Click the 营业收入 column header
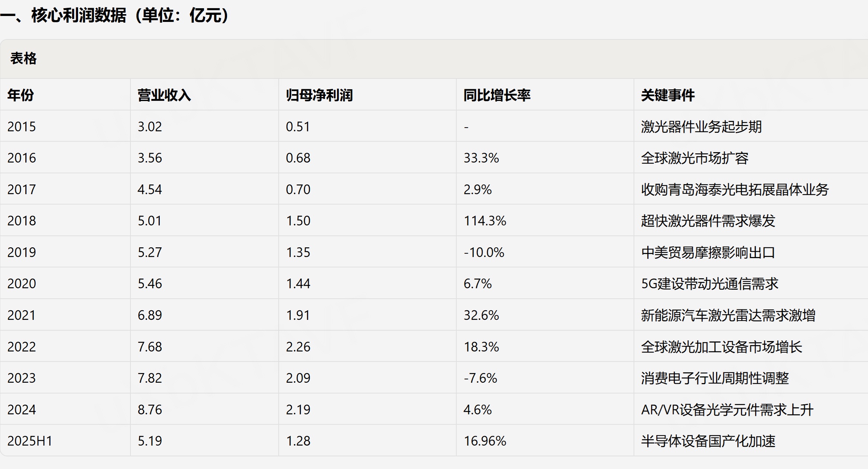 pyautogui.click(x=164, y=95)
